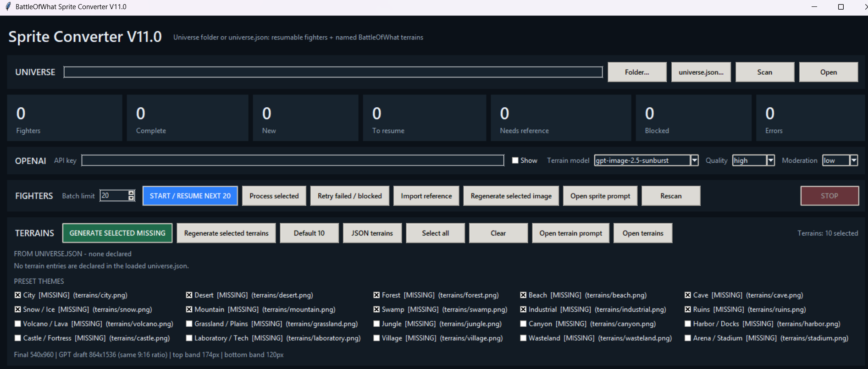Click Generate Selected Missing button
The image size is (868, 369).
[117, 233]
